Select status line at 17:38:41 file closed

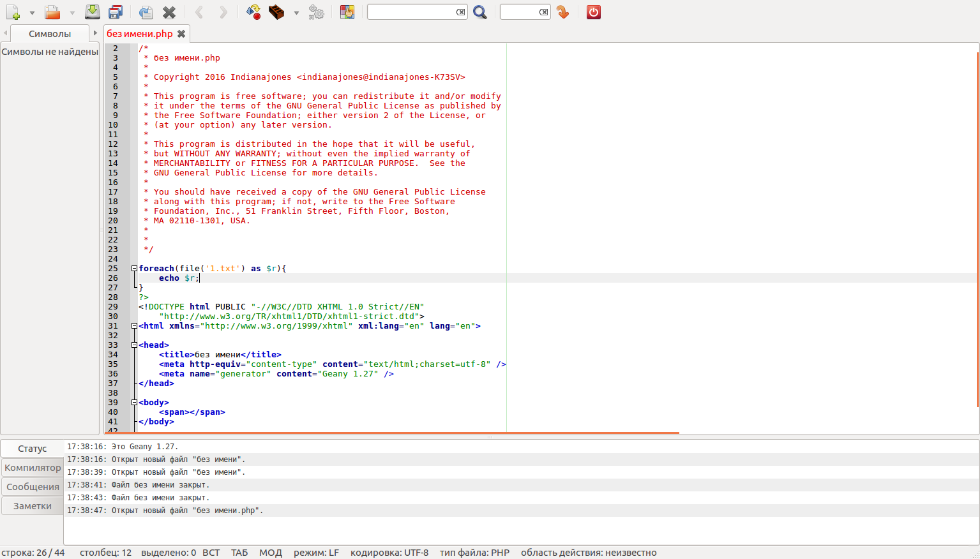(521, 485)
